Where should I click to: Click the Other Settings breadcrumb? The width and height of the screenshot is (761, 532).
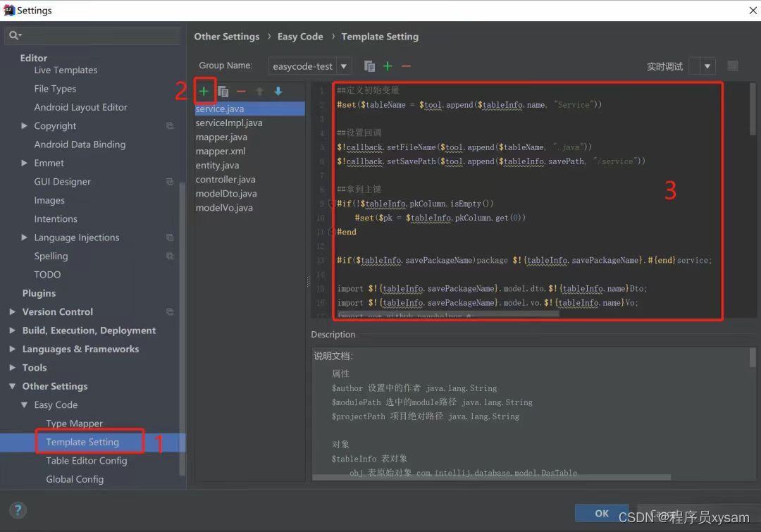226,36
